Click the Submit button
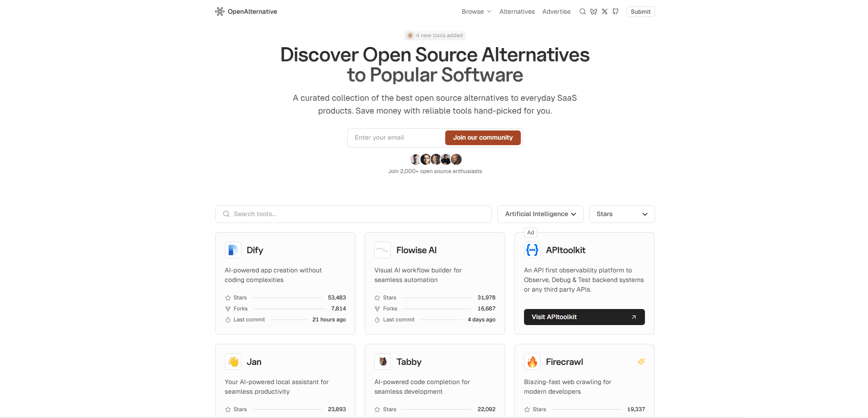The image size is (868, 418). [640, 11]
